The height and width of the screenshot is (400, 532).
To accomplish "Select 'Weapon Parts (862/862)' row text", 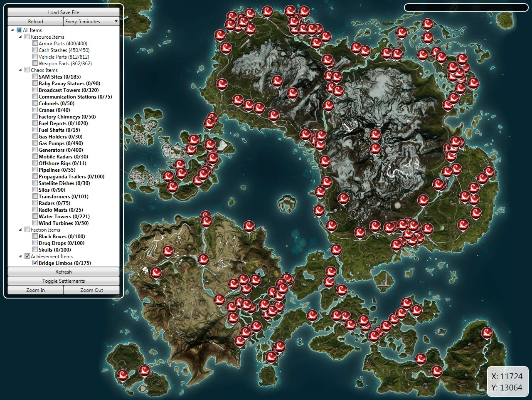I will (x=65, y=63).
